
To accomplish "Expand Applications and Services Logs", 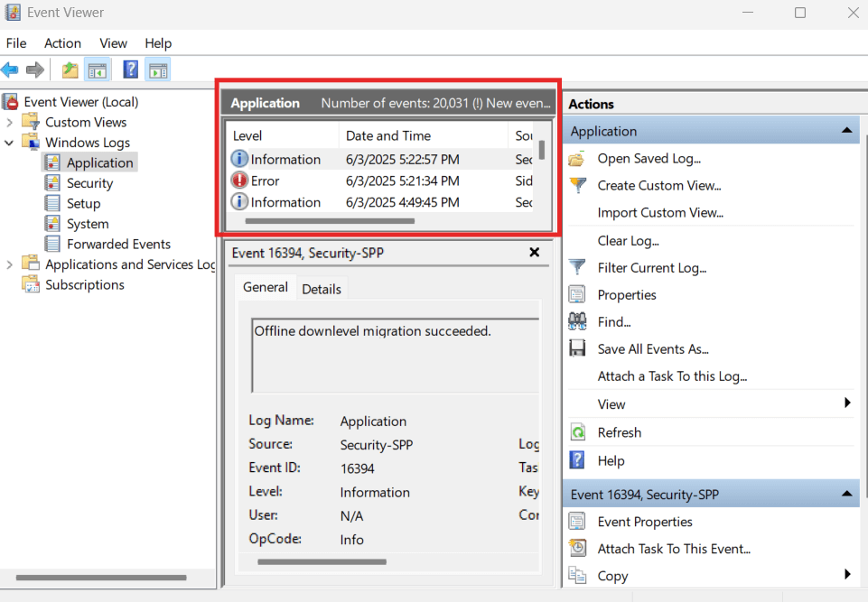I will tap(7, 264).
